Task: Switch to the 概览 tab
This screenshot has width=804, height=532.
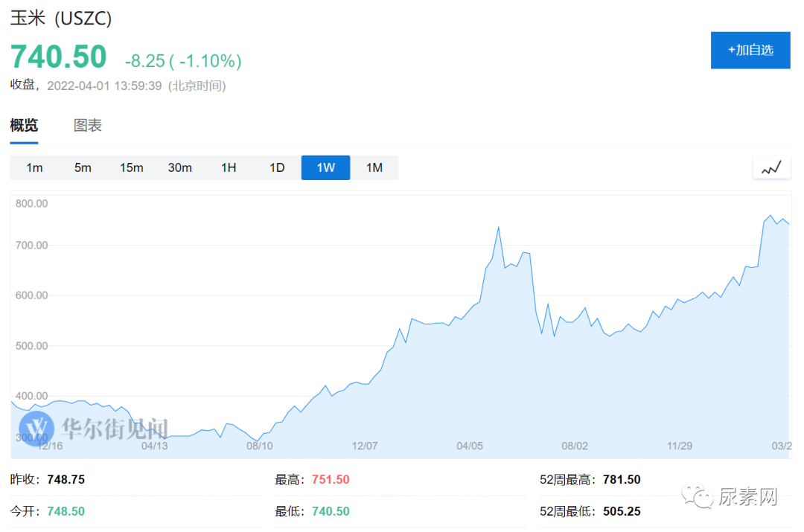Action: (x=24, y=125)
